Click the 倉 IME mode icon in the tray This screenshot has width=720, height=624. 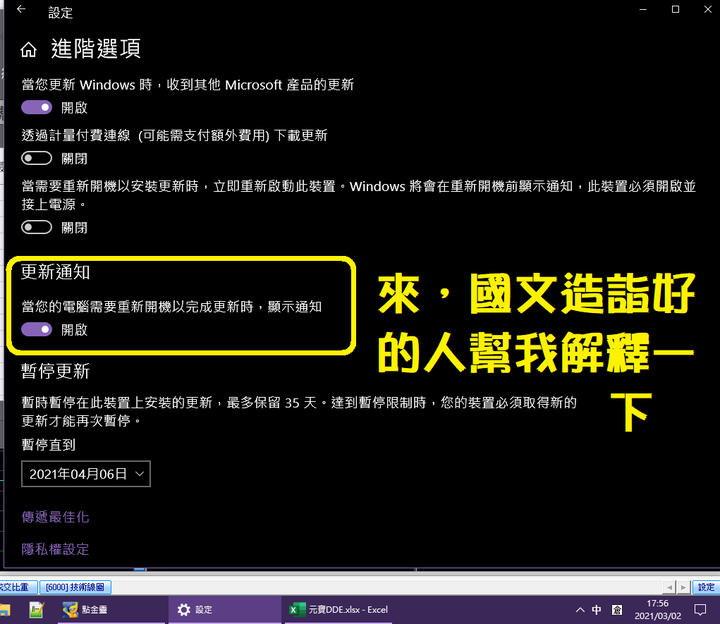[x=617, y=610]
